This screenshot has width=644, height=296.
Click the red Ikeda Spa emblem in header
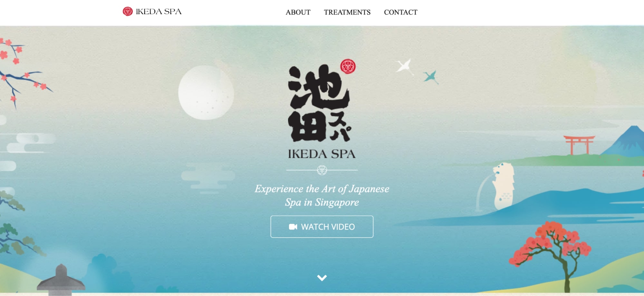click(x=128, y=12)
